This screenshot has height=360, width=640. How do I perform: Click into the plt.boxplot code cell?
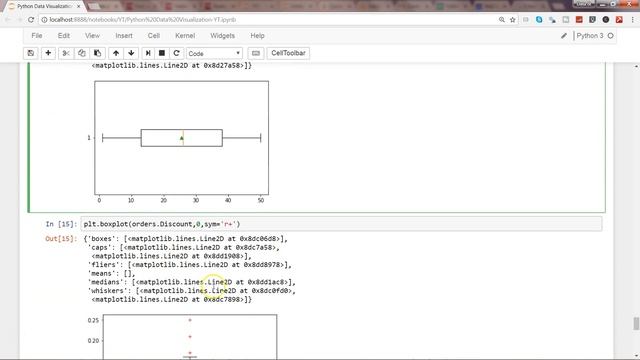coord(341,224)
